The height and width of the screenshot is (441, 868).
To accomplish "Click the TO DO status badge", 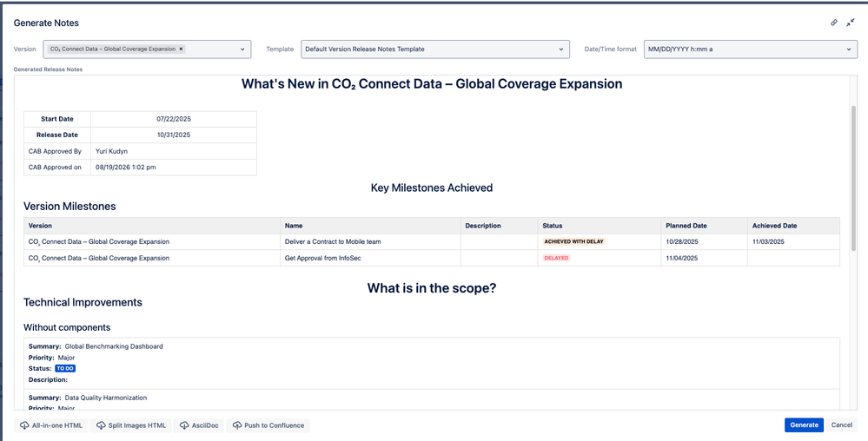I will point(65,369).
